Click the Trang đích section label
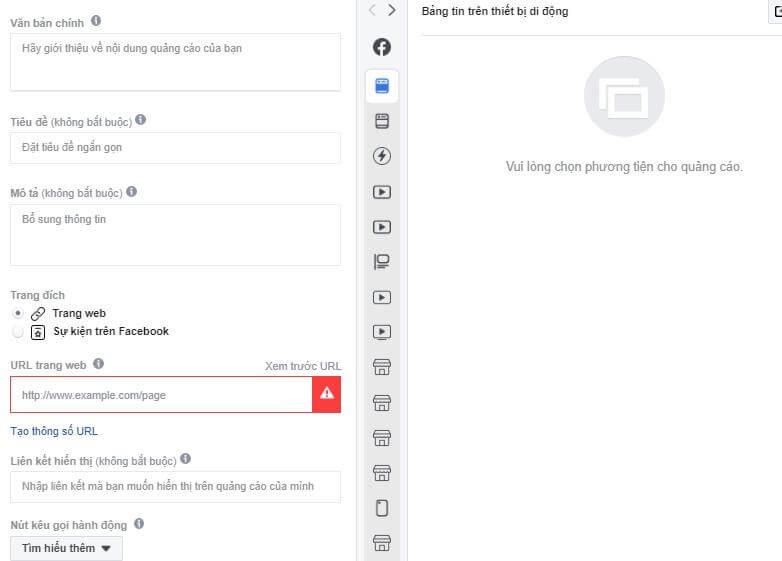782x561 pixels. [x=37, y=295]
